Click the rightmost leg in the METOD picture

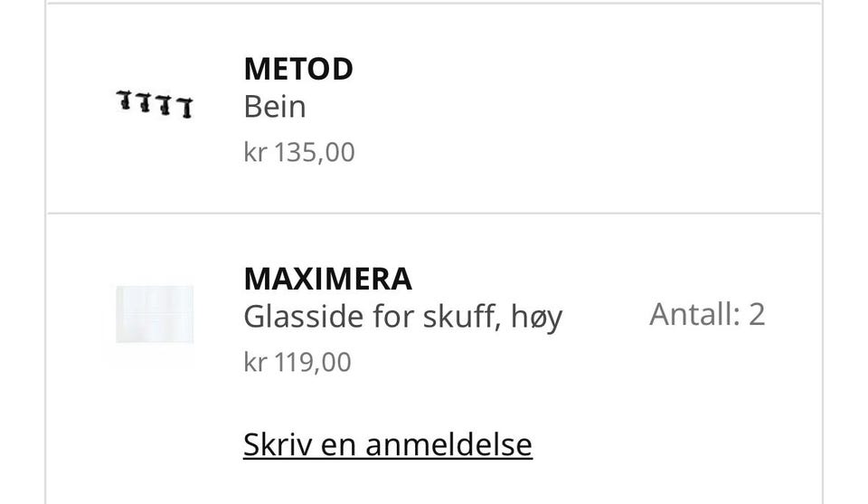tap(185, 109)
